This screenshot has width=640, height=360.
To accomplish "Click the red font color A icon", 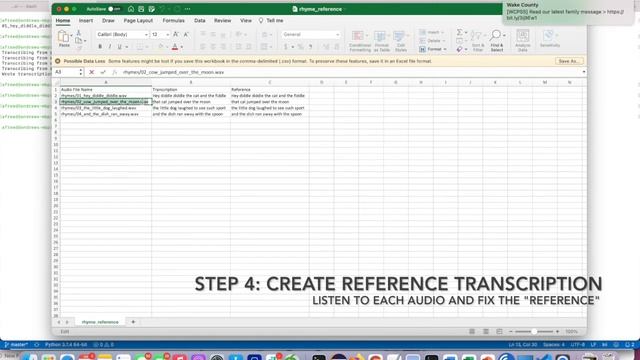I will point(175,47).
